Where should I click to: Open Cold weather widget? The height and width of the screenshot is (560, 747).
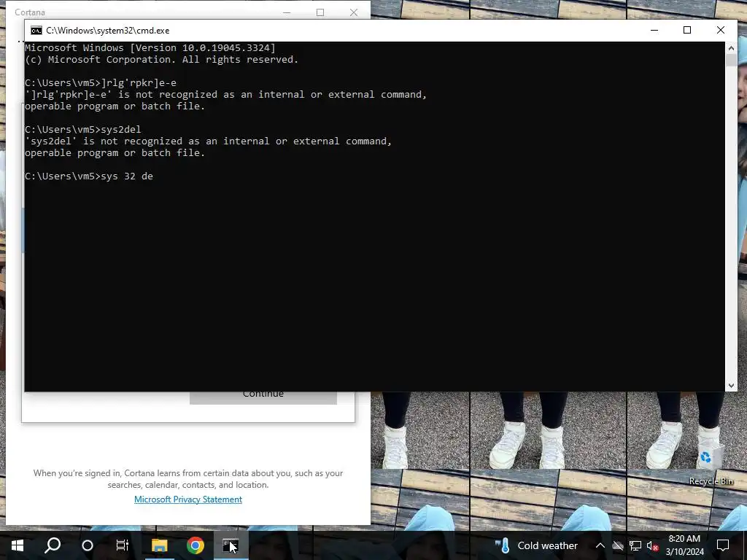536,545
